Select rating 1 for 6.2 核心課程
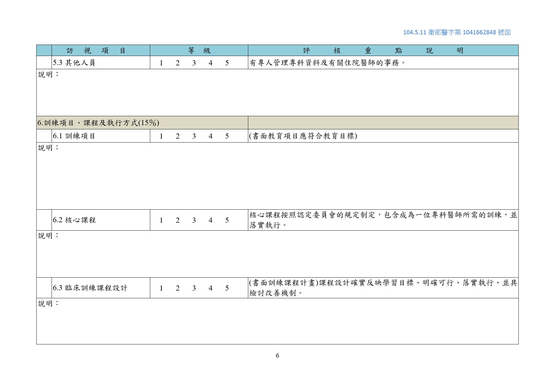 pos(161,220)
